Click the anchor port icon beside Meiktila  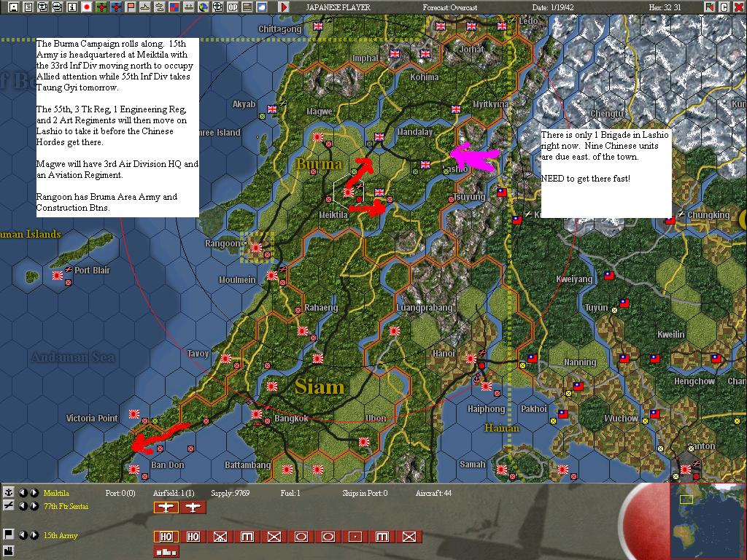pyautogui.click(x=8, y=492)
